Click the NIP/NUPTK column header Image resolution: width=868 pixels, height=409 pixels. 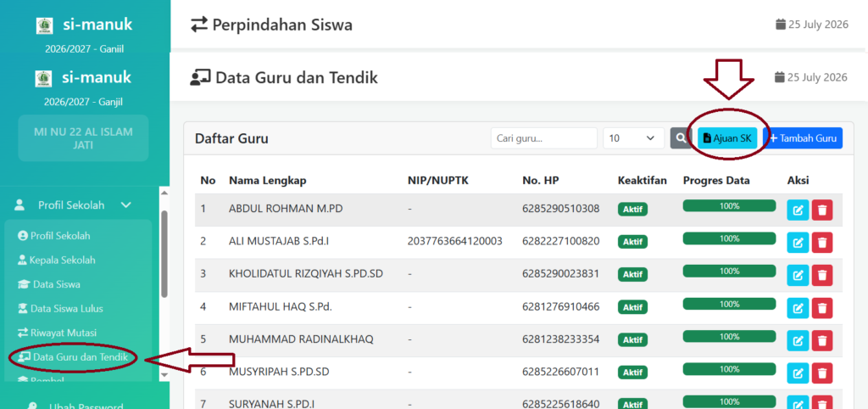(x=438, y=181)
